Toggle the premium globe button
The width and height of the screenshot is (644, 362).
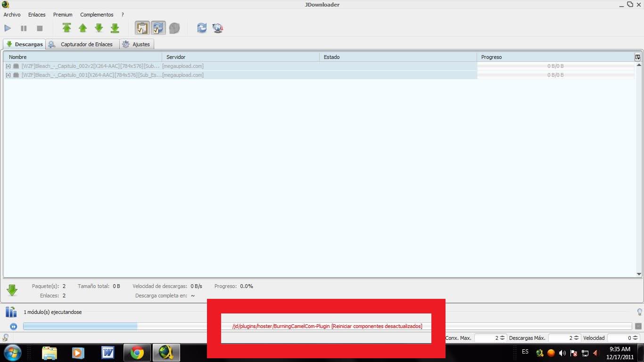tap(174, 28)
